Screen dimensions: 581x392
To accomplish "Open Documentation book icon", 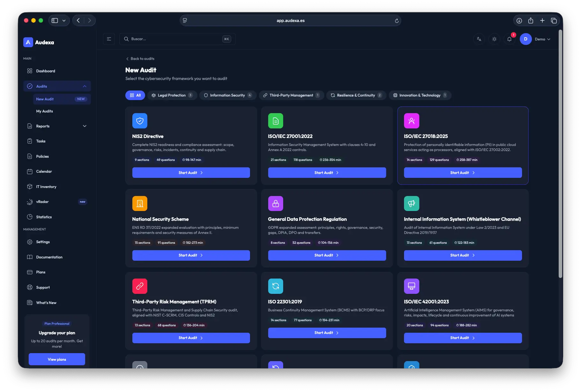I will (x=30, y=257).
